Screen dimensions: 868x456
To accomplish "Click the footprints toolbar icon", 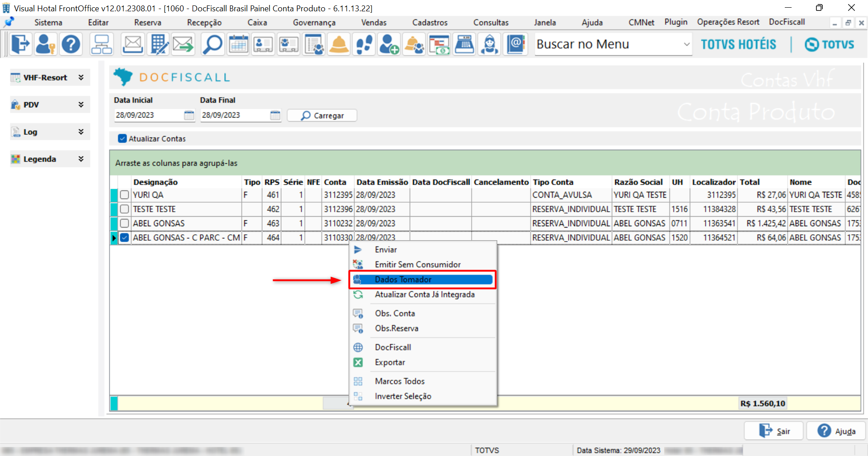I will click(364, 44).
